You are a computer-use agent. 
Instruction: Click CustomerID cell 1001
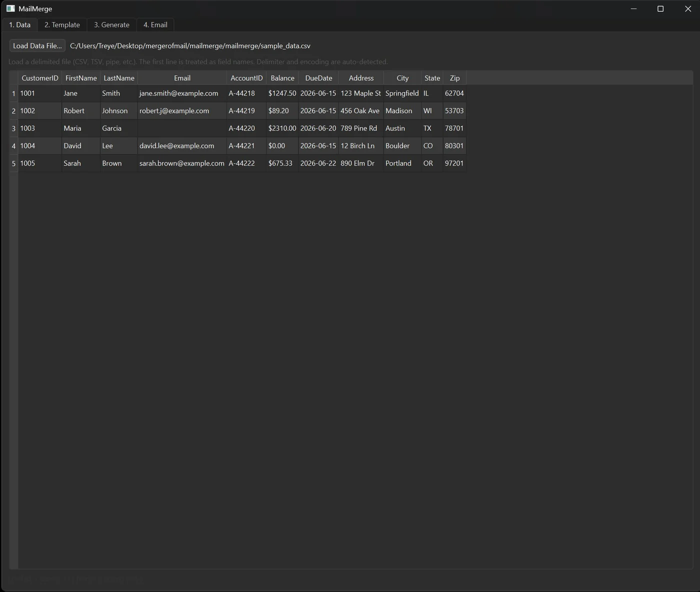pos(40,93)
